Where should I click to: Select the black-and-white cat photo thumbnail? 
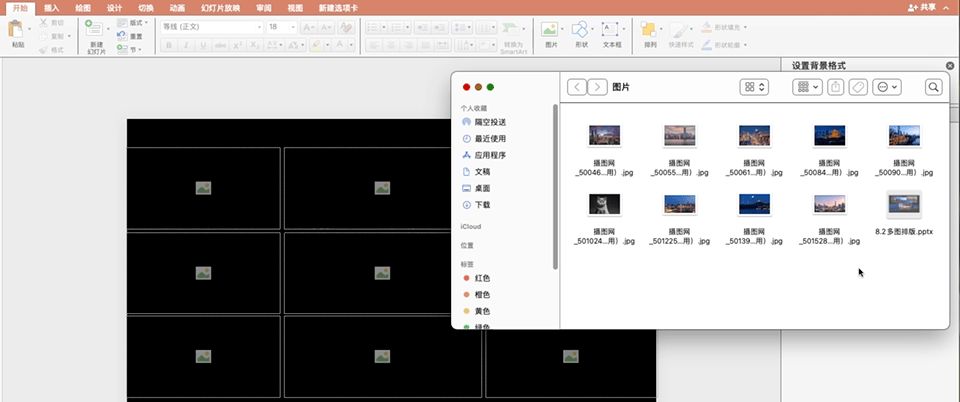[604, 204]
